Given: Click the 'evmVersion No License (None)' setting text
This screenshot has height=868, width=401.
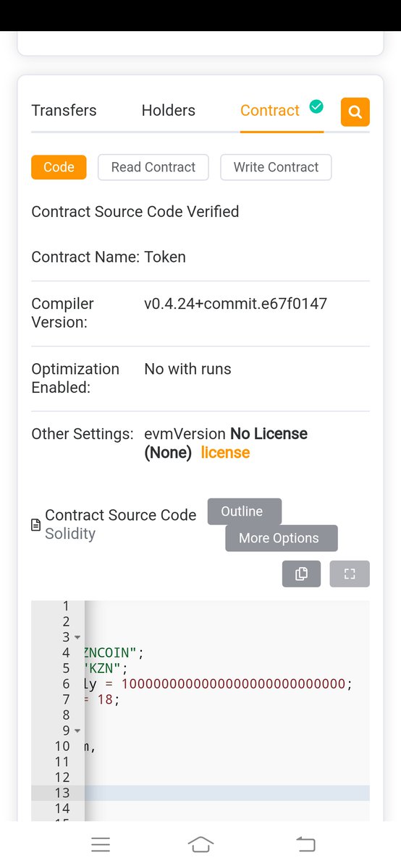Looking at the screenshot, I should (x=226, y=443).
